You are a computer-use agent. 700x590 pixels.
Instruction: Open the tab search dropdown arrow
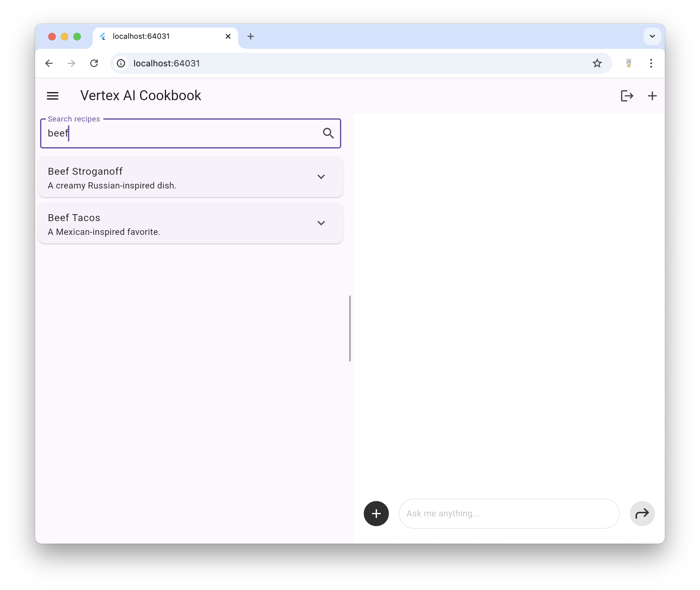[652, 36]
